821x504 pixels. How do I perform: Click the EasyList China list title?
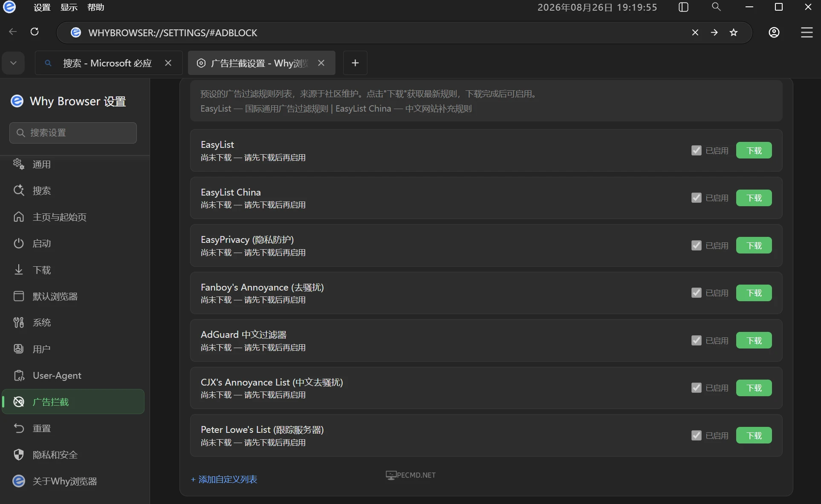pyautogui.click(x=231, y=193)
